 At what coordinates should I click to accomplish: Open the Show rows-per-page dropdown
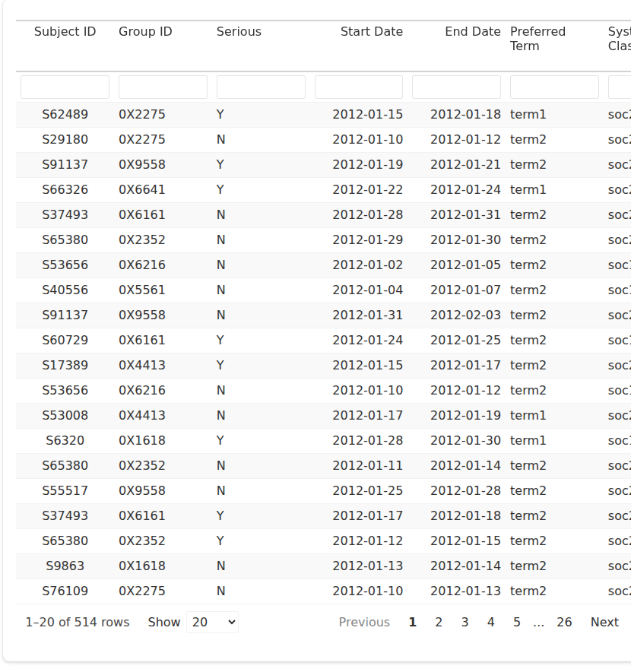212,623
